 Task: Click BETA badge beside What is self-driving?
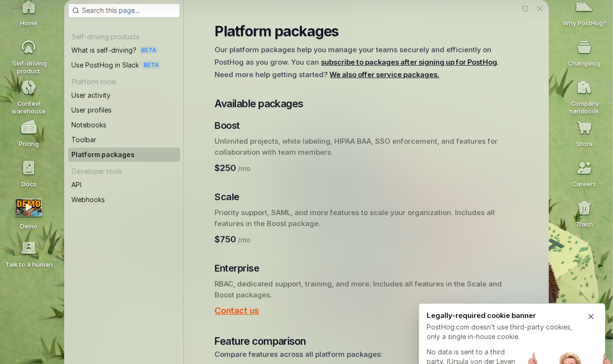[x=148, y=50]
